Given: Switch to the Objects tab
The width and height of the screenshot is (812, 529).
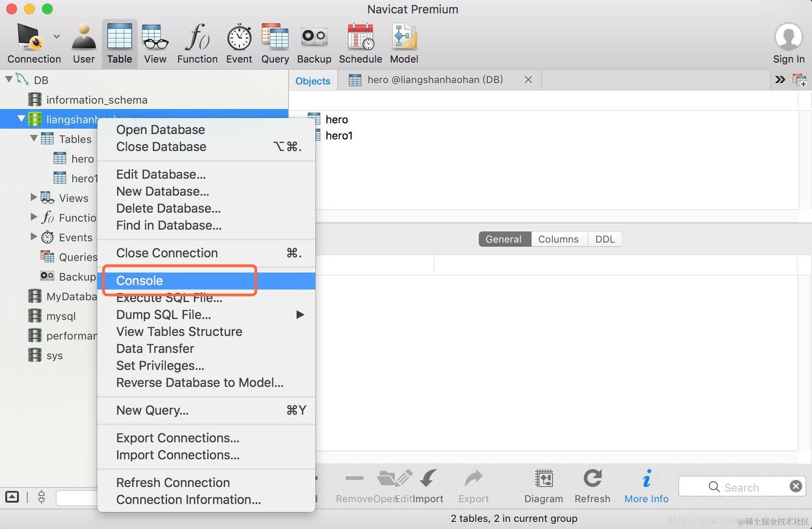Looking at the screenshot, I should coord(313,81).
